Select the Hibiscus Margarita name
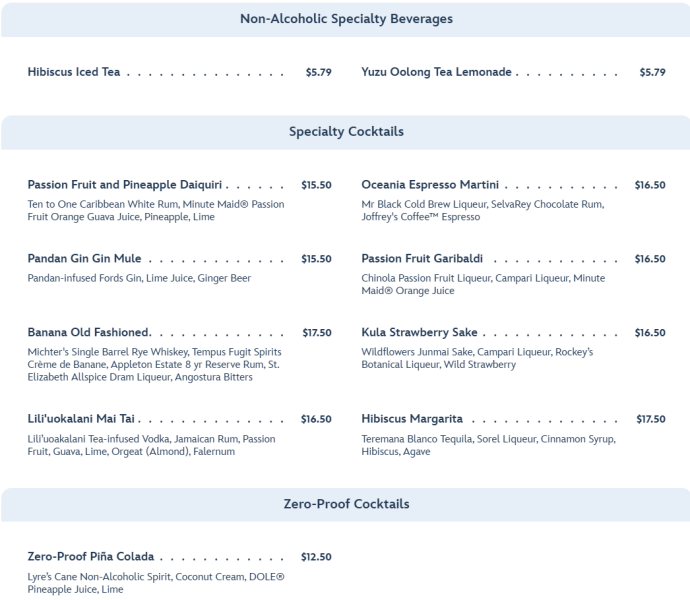The image size is (690, 600). (410, 419)
